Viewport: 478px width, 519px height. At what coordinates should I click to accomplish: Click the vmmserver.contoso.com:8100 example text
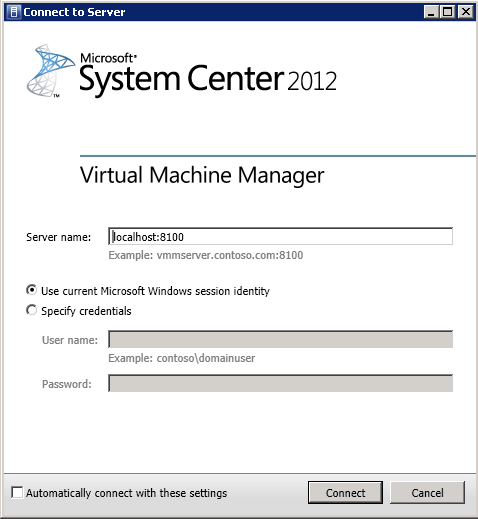point(230,255)
